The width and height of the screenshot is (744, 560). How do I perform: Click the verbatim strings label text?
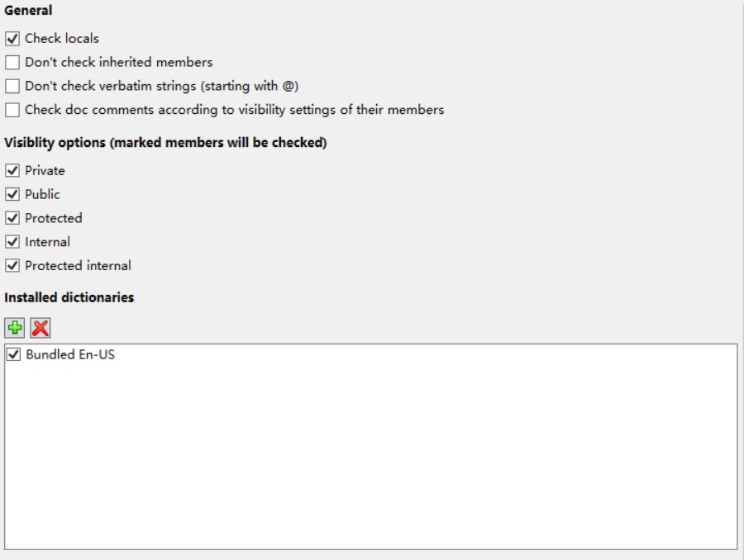click(162, 86)
